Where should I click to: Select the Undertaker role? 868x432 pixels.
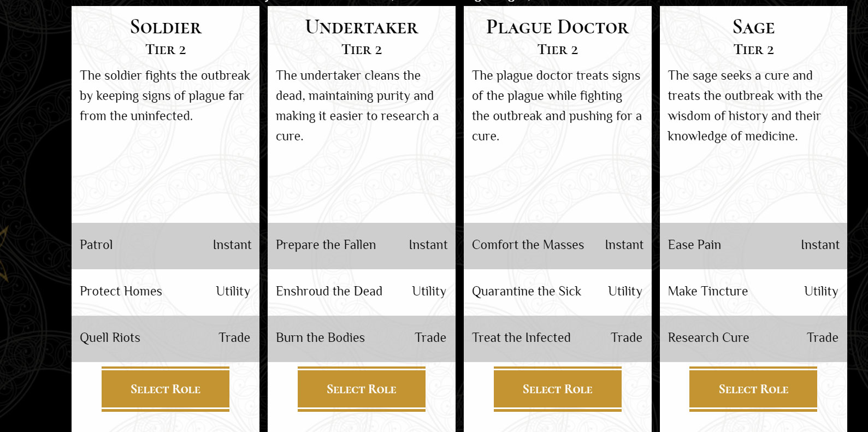tap(362, 389)
